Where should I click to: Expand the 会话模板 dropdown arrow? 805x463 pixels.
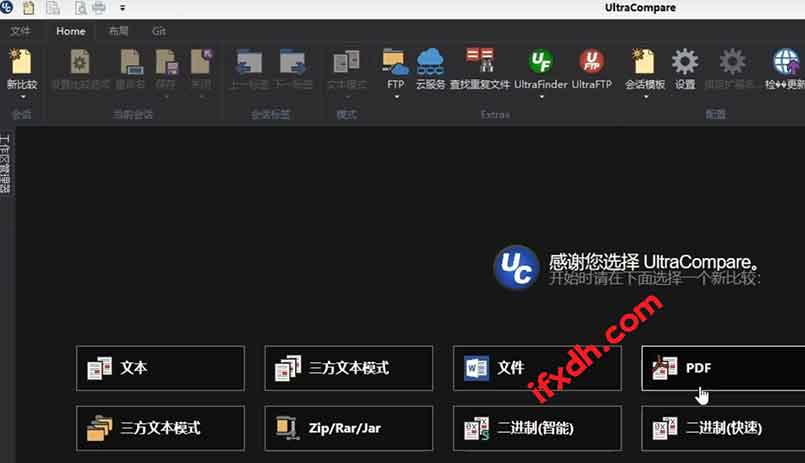click(x=646, y=97)
